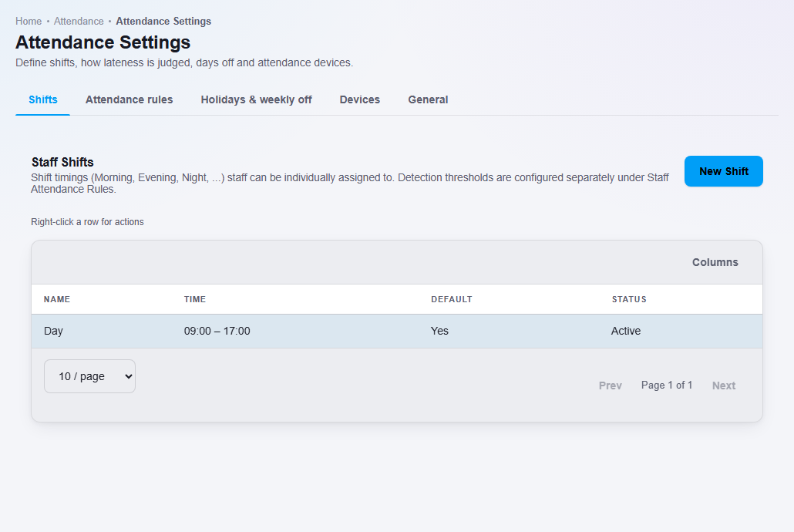794x532 pixels.
Task: Click the New Shift button
Action: (724, 171)
